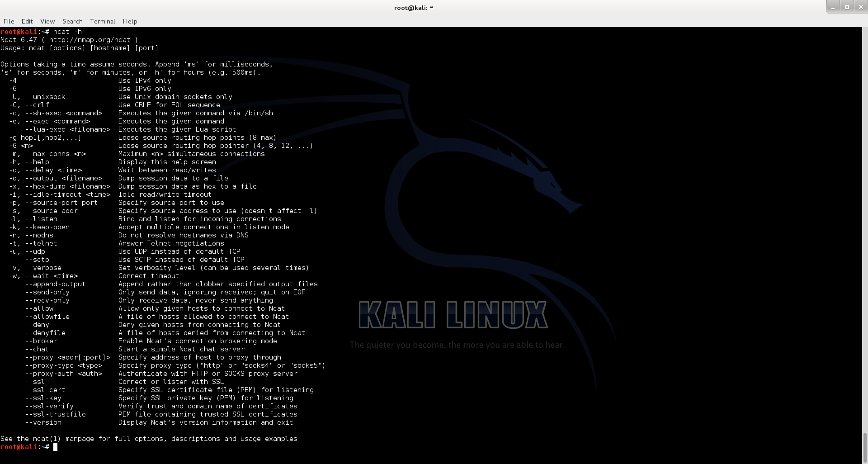Click the 'Usage: ncat [options] [hostname] [port]' line
Viewport: 868px width, 464px height.
coord(80,48)
